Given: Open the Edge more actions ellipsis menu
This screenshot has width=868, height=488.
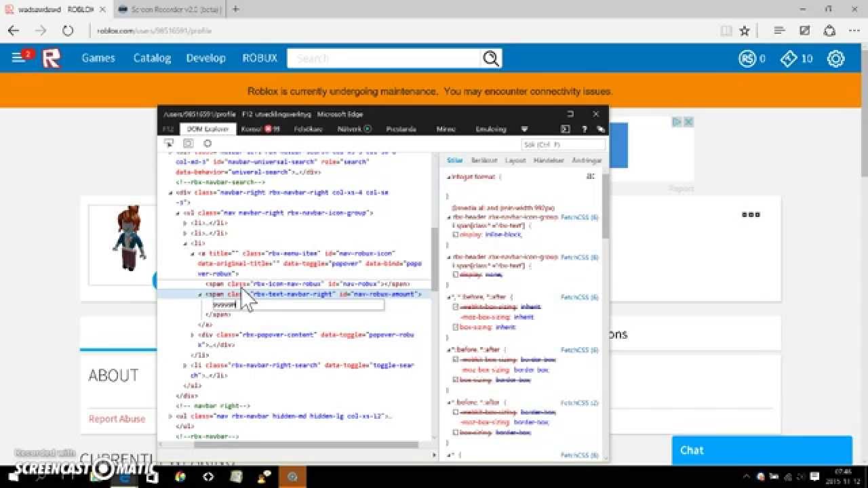Looking at the screenshot, I should [x=854, y=30].
